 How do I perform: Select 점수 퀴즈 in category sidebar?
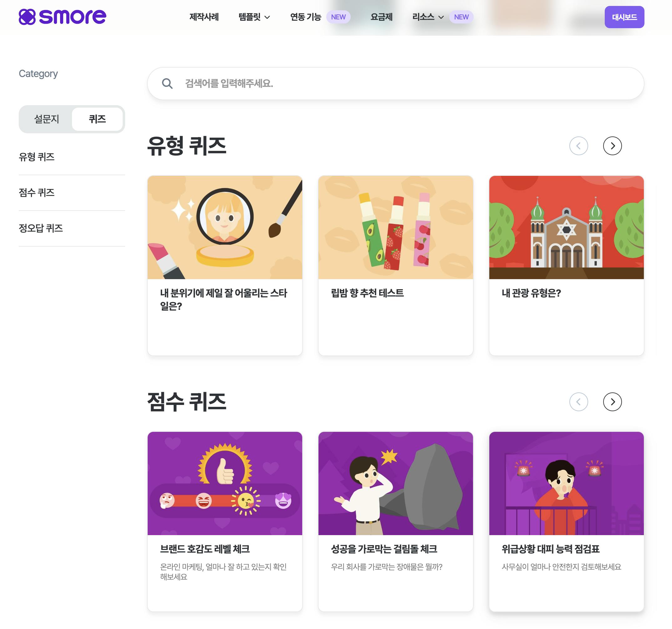coord(37,193)
